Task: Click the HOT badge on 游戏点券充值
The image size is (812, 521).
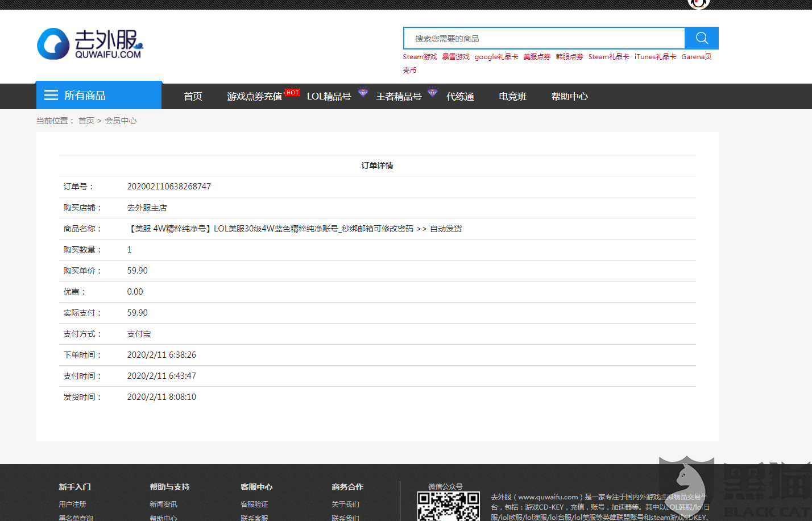Action: (292, 92)
